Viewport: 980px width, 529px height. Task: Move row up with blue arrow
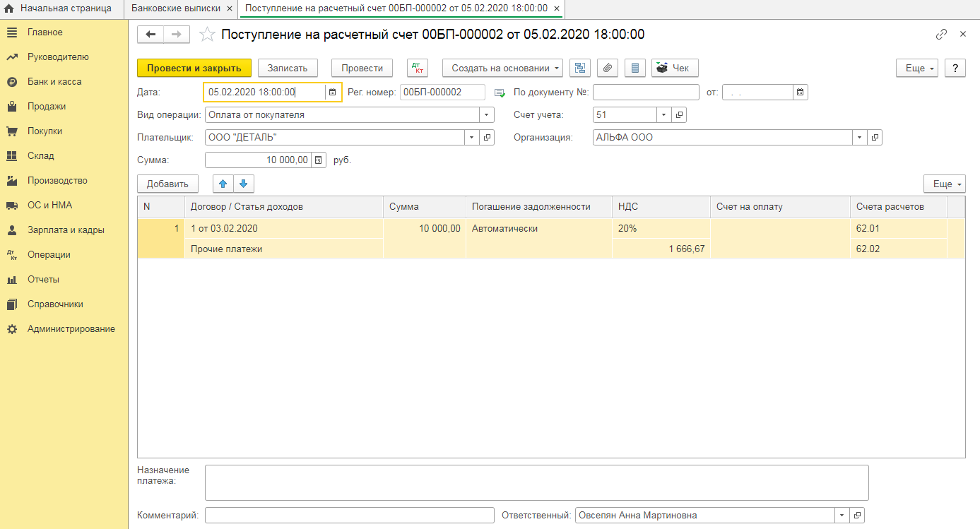[x=223, y=184]
